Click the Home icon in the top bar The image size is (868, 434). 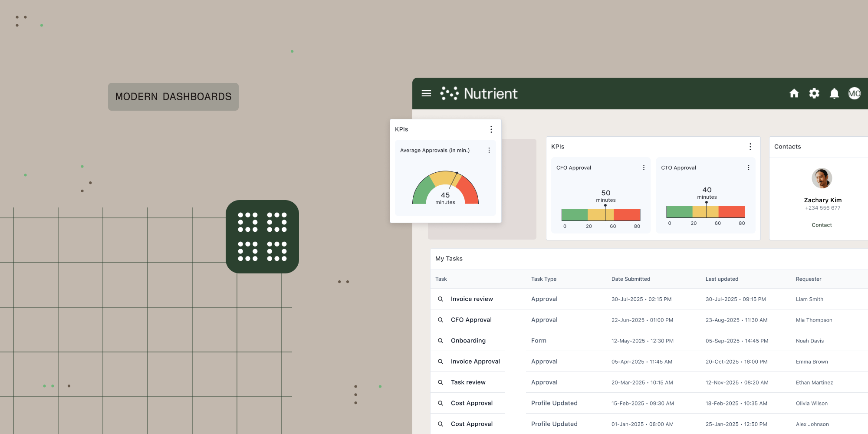pos(794,93)
